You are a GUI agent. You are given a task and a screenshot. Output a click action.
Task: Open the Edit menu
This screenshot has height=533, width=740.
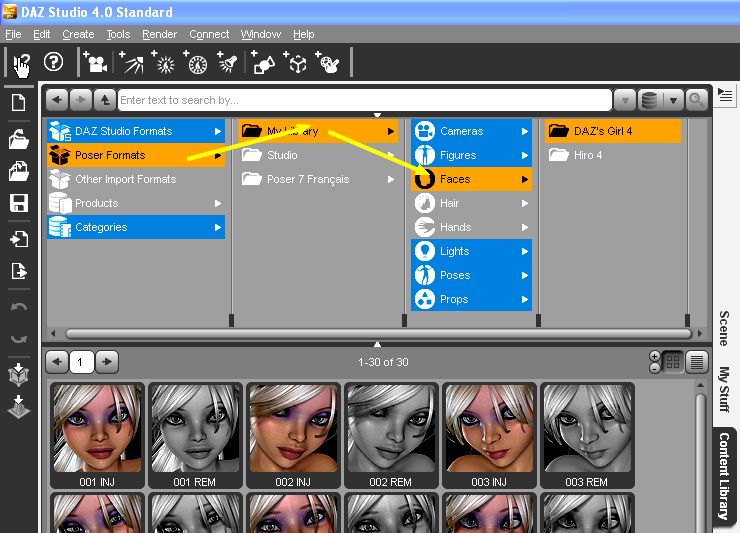(42, 34)
